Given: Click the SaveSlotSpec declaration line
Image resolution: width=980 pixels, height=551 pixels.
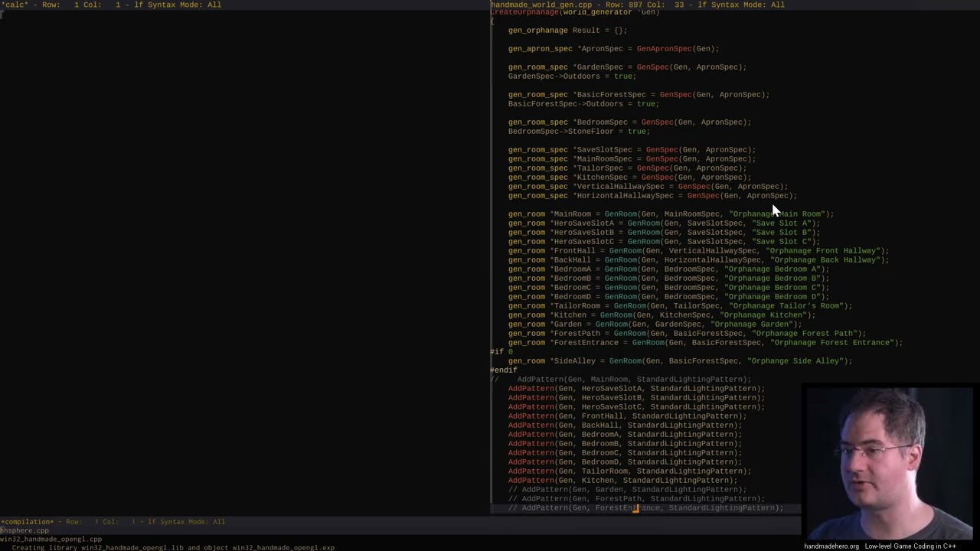Looking at the screenshot, I should point(632,150).
